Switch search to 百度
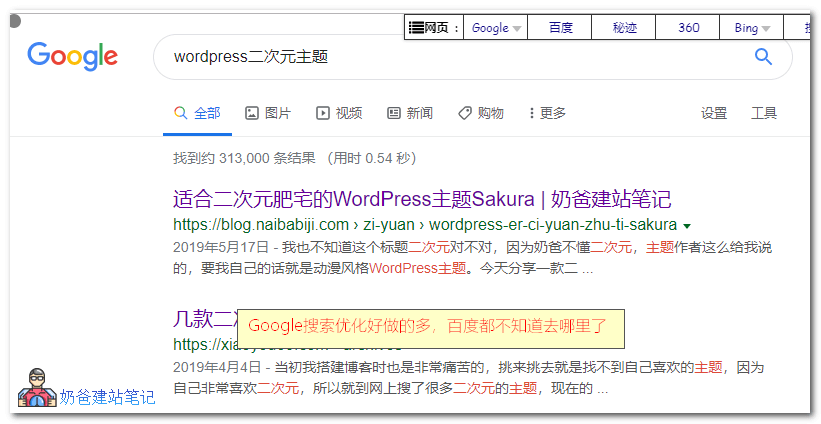 tap(560, 28)
